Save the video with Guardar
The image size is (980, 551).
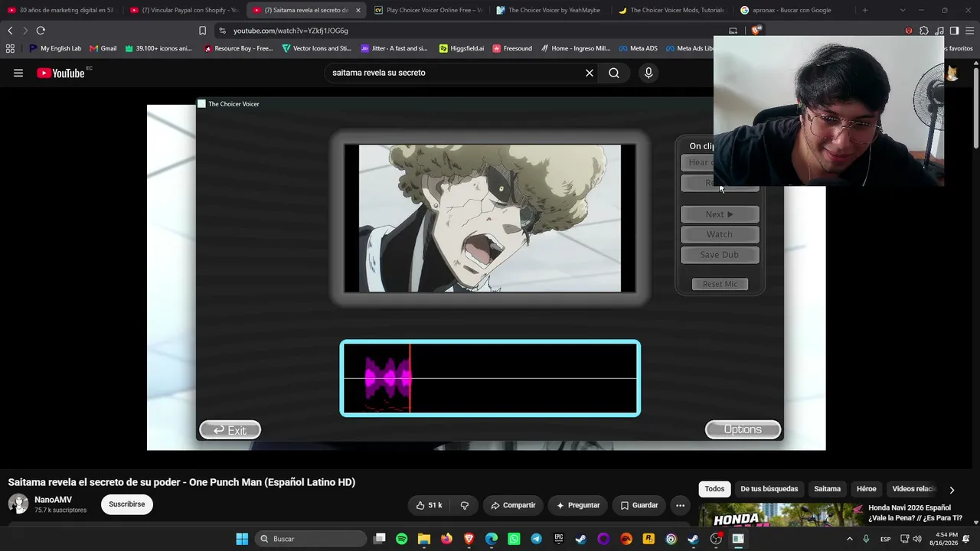639,505
